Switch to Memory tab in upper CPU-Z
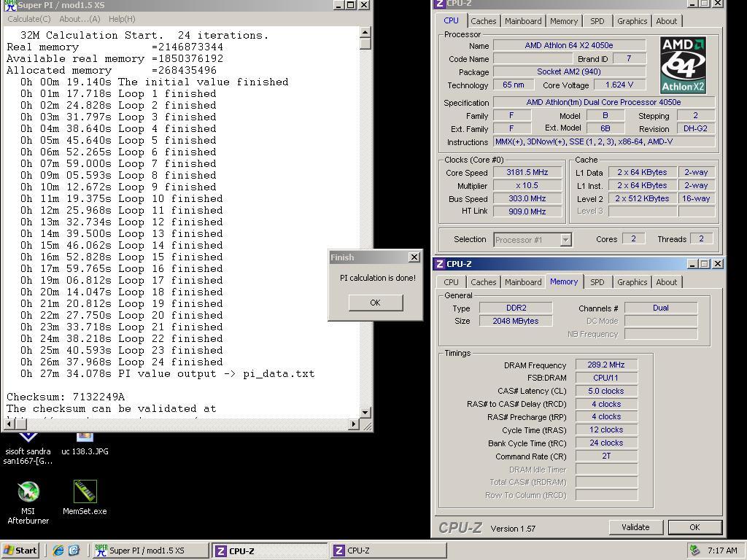The height and width of the screenshot is (560, 747). pyautogui.click(x=564, y=21)
